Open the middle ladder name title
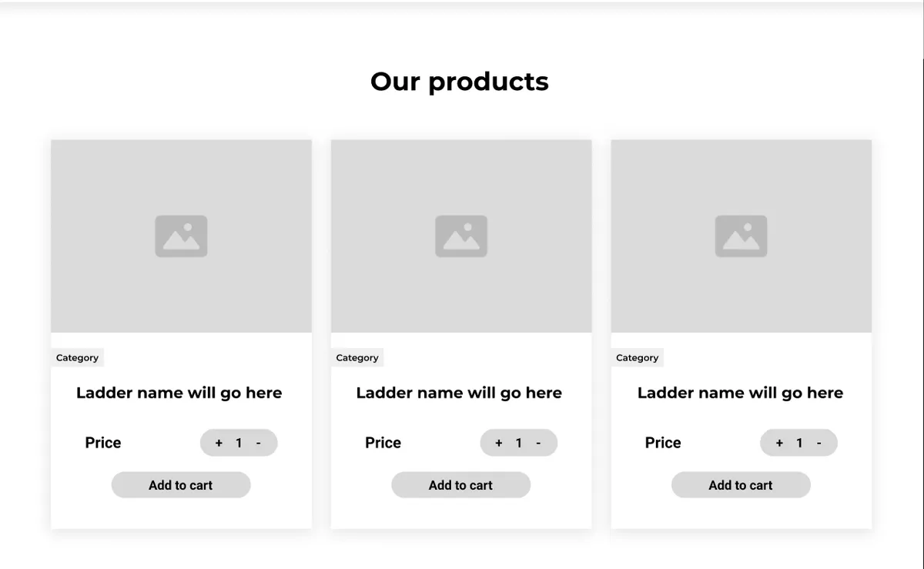This screenshot has height=569, width=924. point(459,393)
